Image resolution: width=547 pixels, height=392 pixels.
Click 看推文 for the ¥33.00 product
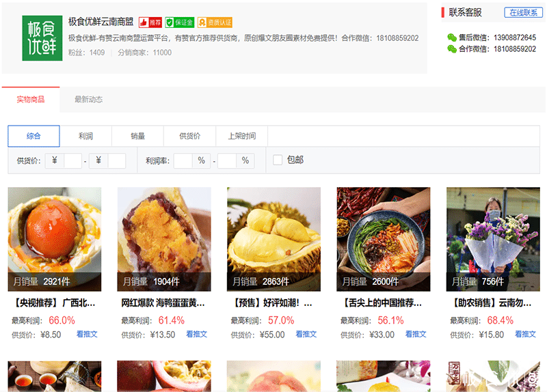[416, 334]
